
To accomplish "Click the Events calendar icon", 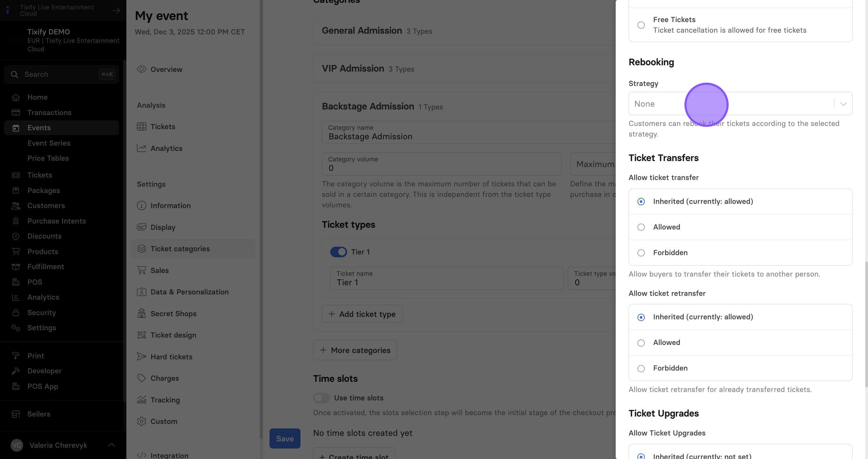I will click(16, 128).
